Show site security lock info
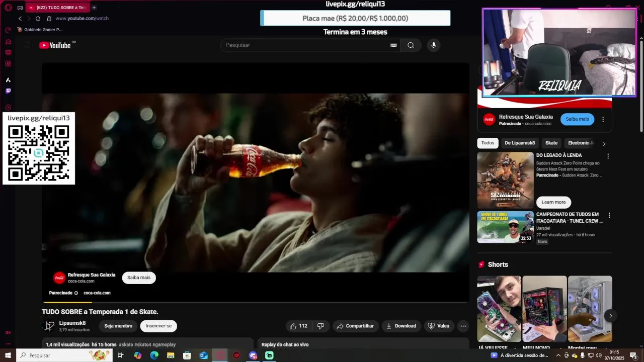Viewport: 644px width, 362px height. pos(49,19)
